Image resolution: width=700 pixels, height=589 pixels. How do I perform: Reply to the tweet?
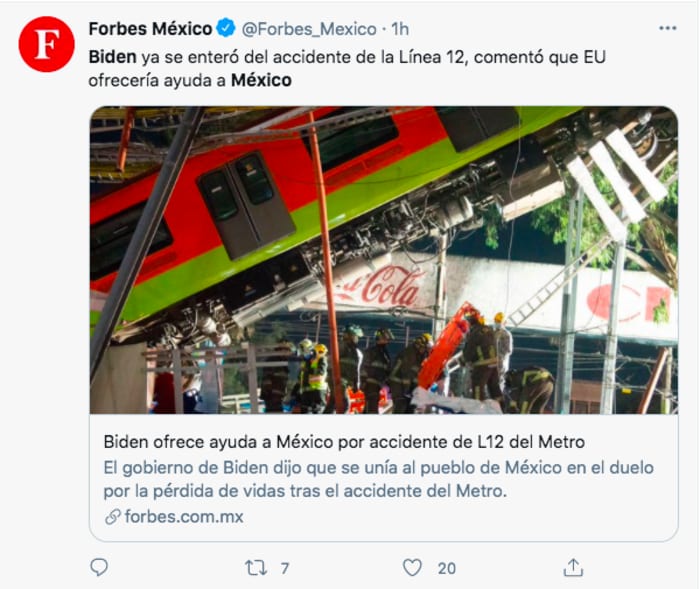pos(99,568)
